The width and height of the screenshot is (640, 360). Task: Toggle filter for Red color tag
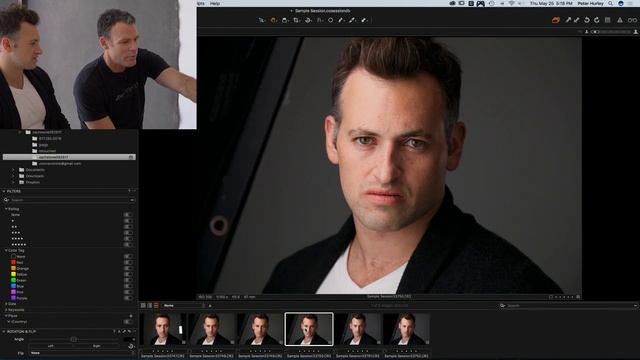(x=128, y=262)
